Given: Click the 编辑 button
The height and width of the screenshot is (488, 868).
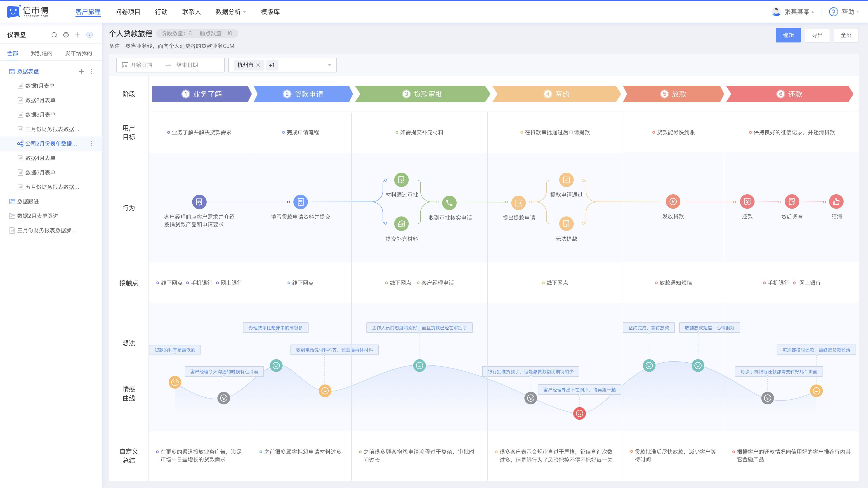Looking at the screenshot, I should pos(788,35).
